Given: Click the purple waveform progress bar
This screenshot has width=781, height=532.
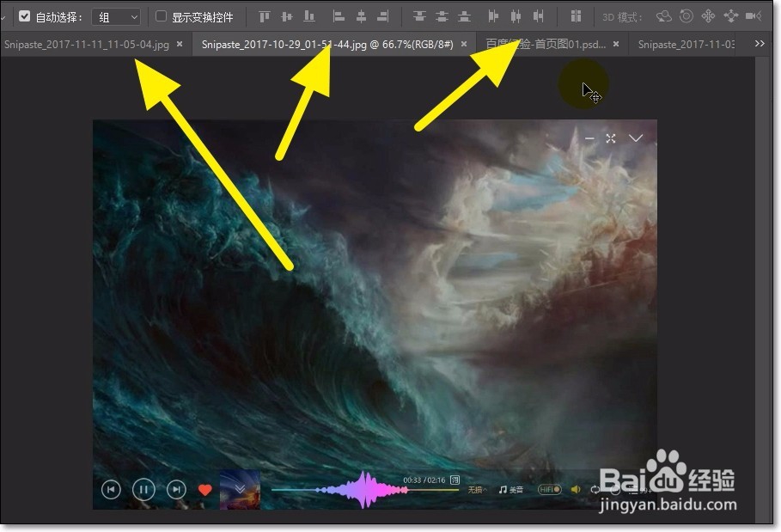Looking at the screenshot, I should click(x=364, y=490).
